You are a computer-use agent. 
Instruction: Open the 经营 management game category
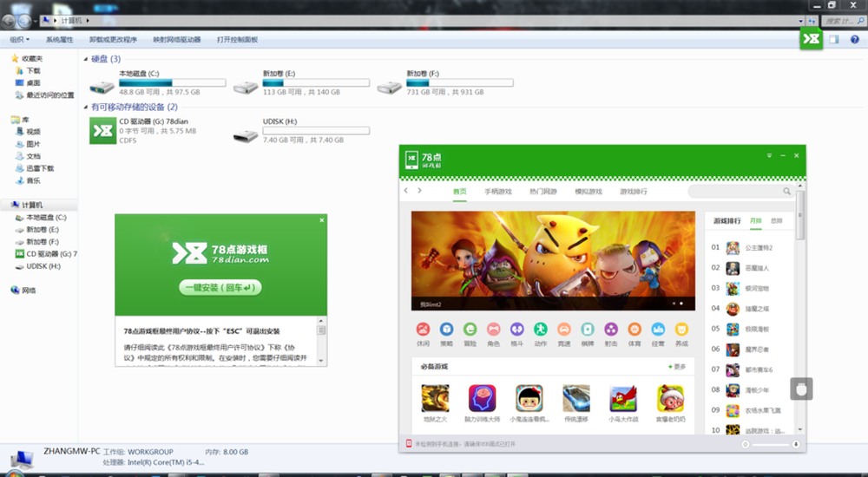coord(658,330)
